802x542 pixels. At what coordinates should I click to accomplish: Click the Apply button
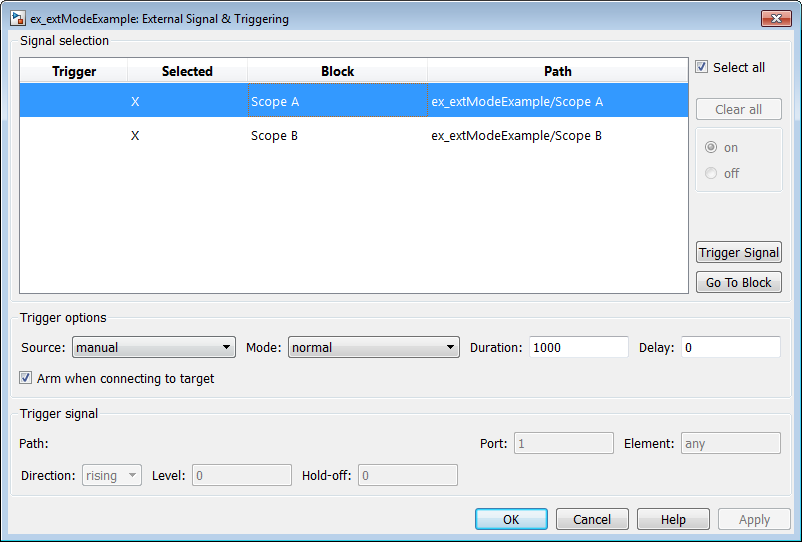point(754,520)
